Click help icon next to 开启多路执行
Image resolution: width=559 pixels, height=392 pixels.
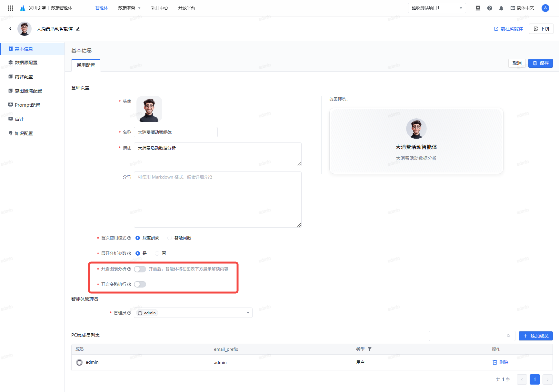coord(129,284)
